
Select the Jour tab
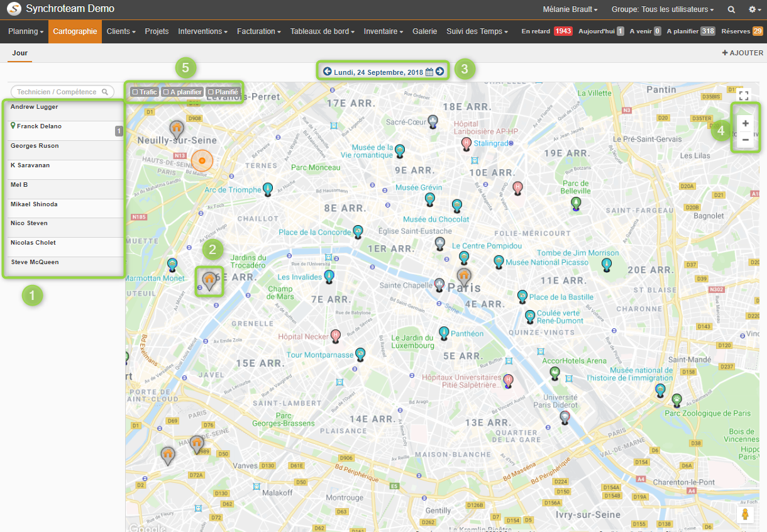tap(20, 53)
